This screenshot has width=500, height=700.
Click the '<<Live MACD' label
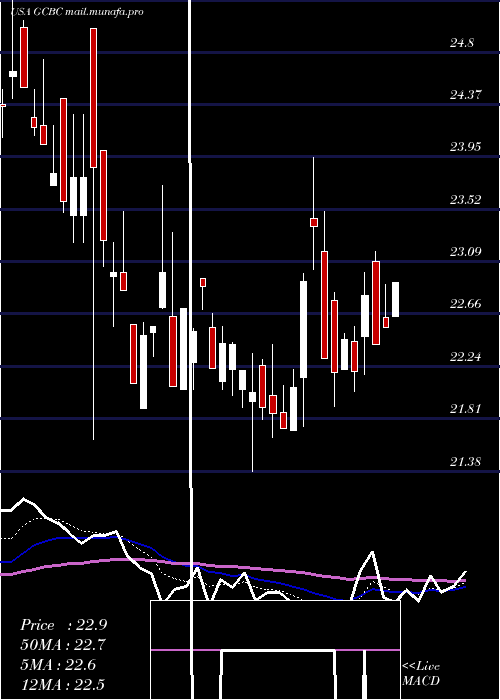(421, 674)
